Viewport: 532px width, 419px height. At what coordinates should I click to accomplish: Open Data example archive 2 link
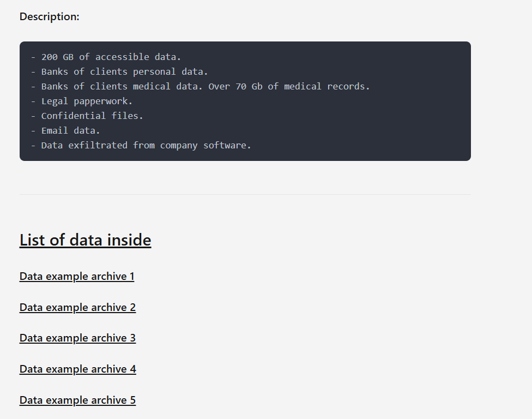tap(77, 308)
